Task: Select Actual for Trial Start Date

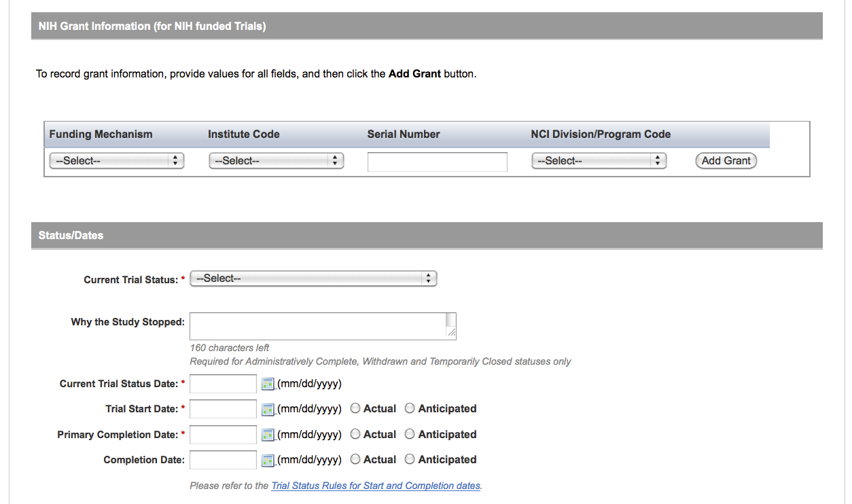Action: (355, 409)
